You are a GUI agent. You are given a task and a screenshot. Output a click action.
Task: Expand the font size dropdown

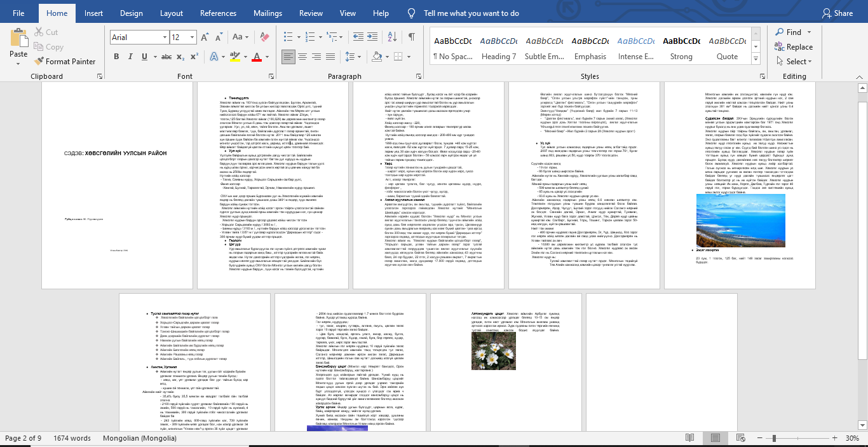coord(193,37)
